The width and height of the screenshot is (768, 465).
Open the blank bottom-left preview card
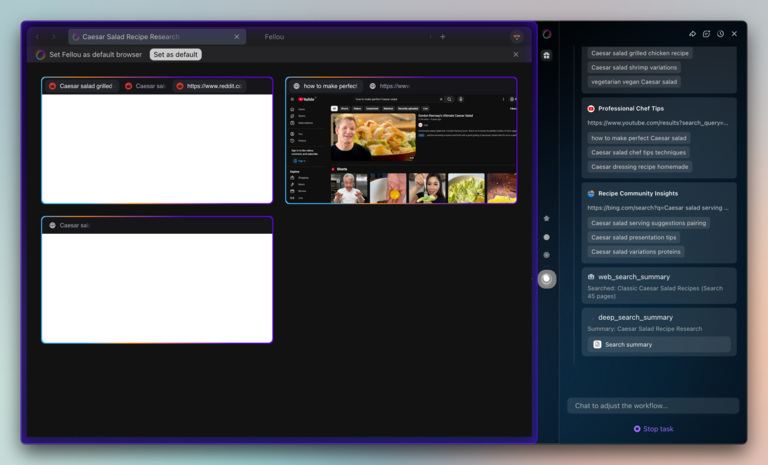[x=157, y=288]
